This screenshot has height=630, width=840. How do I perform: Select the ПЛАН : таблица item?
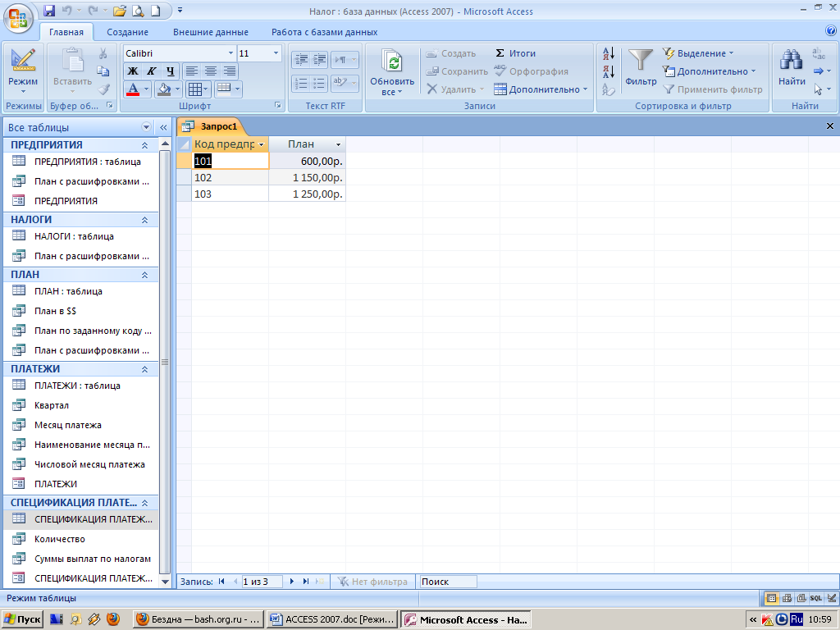pyautogui.click(x=80, y=291)
